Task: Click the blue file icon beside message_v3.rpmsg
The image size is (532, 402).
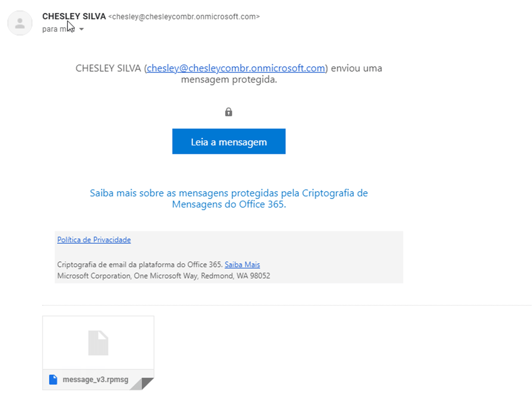Action: tap(53, 379)
